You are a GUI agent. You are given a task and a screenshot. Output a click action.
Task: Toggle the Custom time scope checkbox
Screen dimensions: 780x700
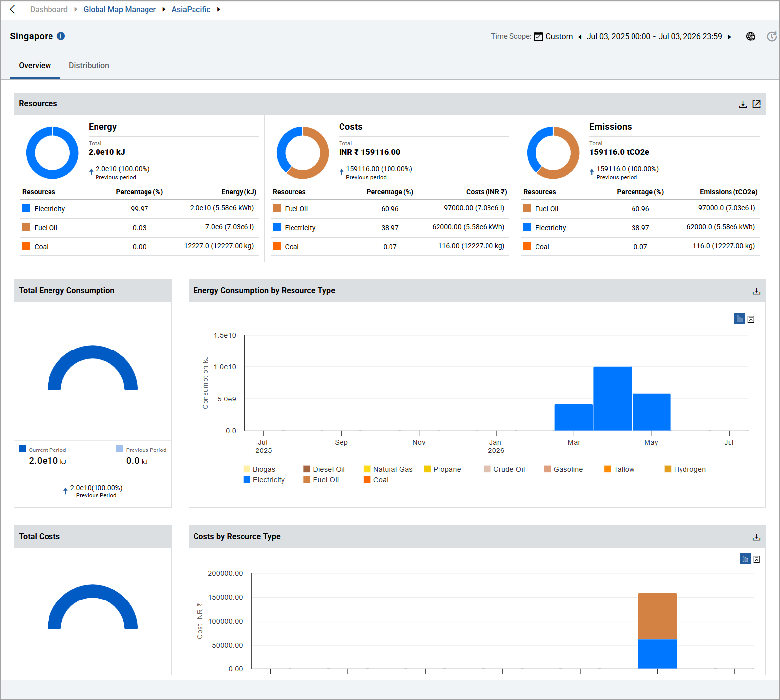pos(538,36)
